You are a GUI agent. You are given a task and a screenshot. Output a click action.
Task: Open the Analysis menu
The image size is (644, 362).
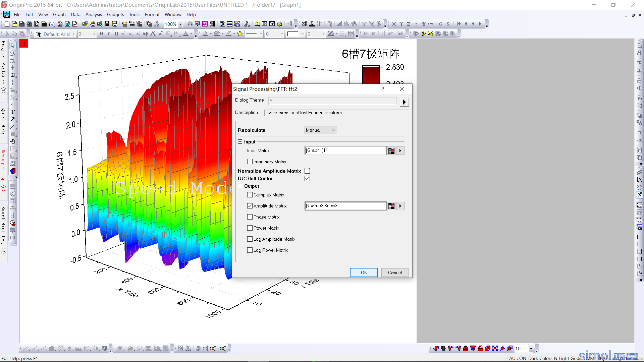tap(94, 14)
